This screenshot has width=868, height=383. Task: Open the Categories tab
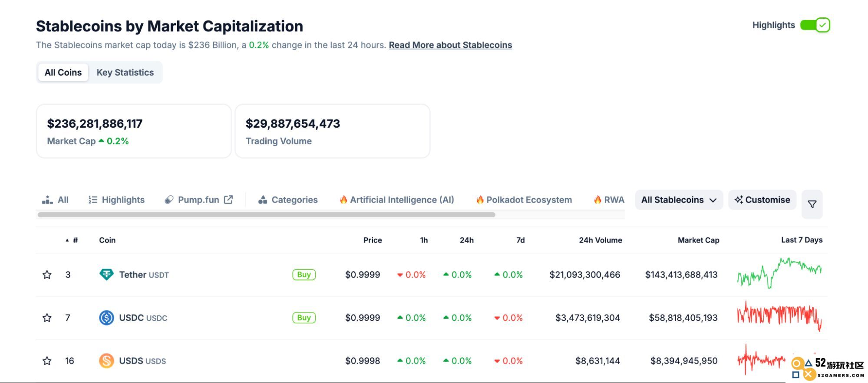[288, 200]
